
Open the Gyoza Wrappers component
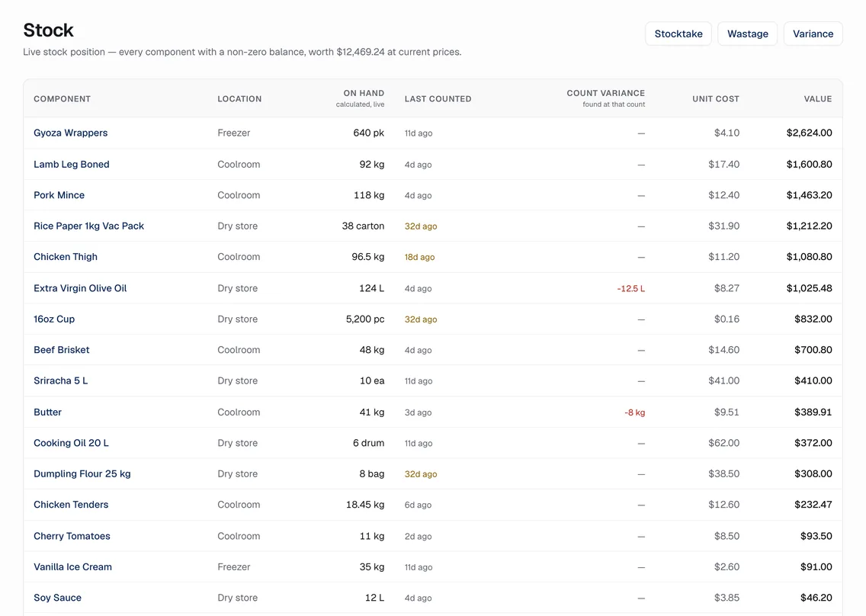pyautogui.click(x=71, y=133)
